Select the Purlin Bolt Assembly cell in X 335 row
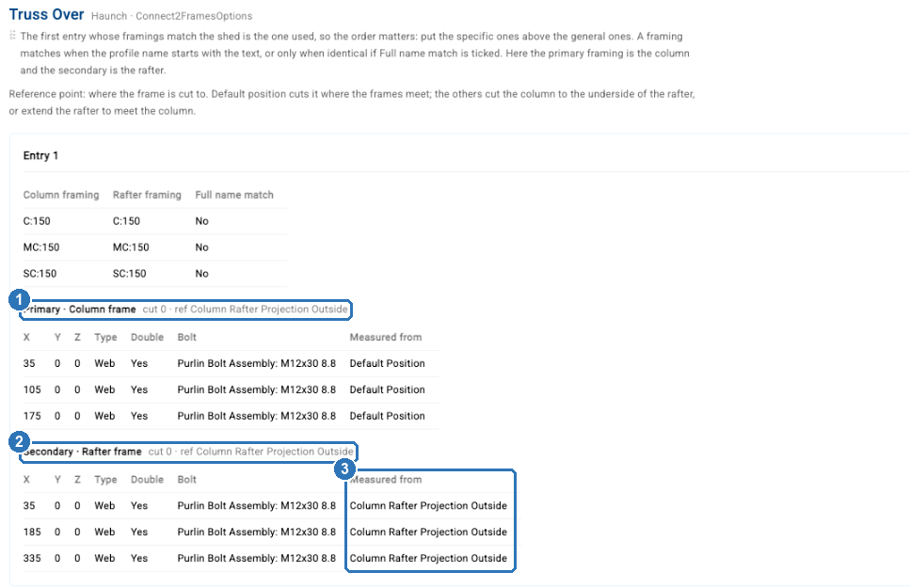910x588 pixels. pyautogui.click(x=257, y=558)
